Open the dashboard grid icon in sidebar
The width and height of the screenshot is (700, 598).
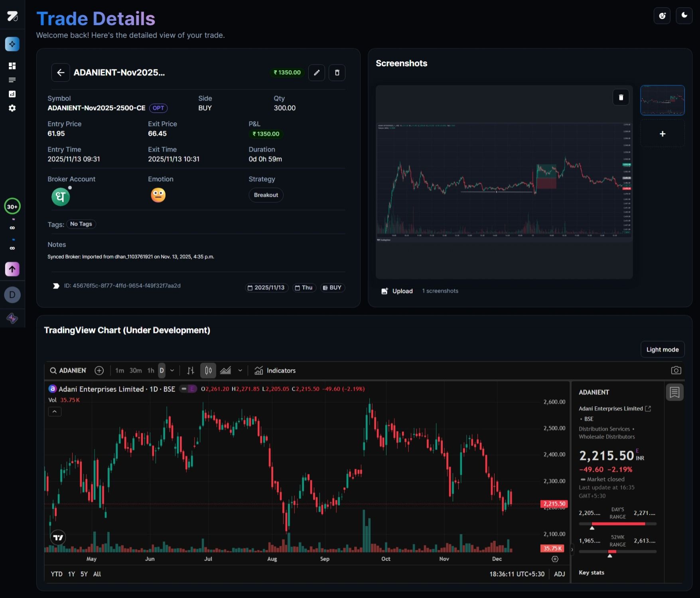(x=12, y=66)
